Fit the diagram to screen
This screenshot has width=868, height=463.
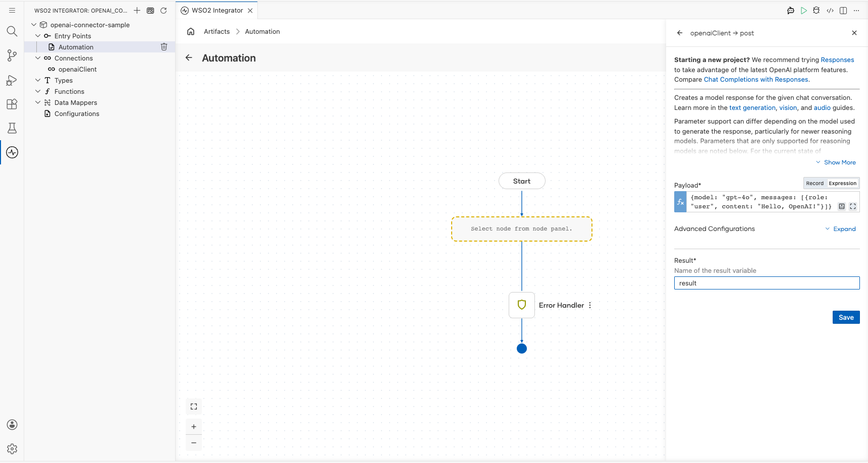[x=194, y=407]
